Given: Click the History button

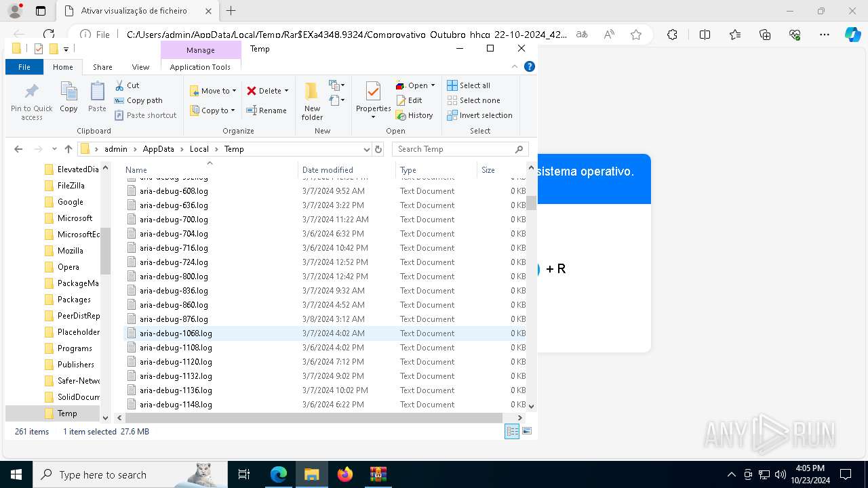Looking at the screenshot, I should [414, 115].
